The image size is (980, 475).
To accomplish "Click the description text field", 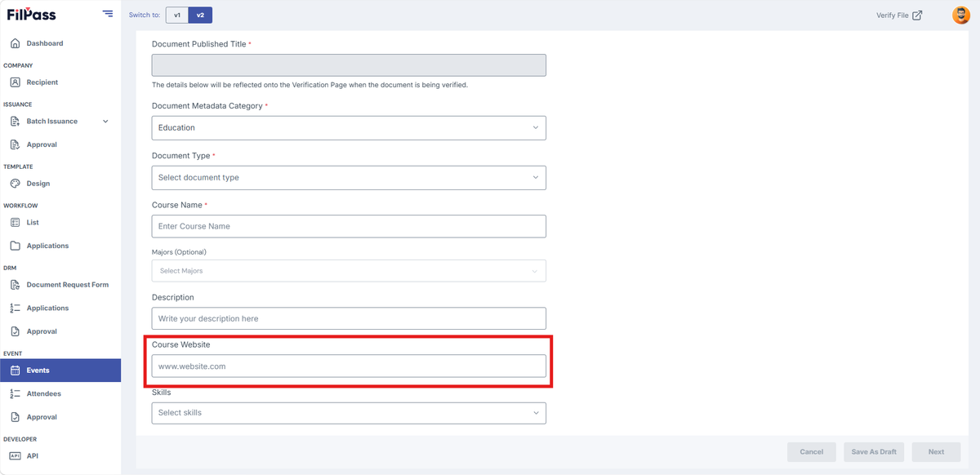I will (x=349, y=318).
